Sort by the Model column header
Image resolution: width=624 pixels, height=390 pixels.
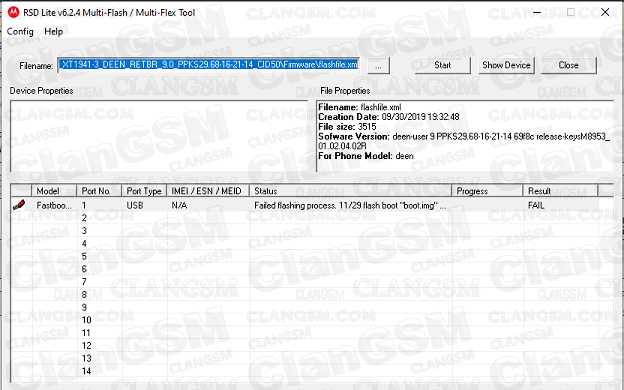point(54,191)
